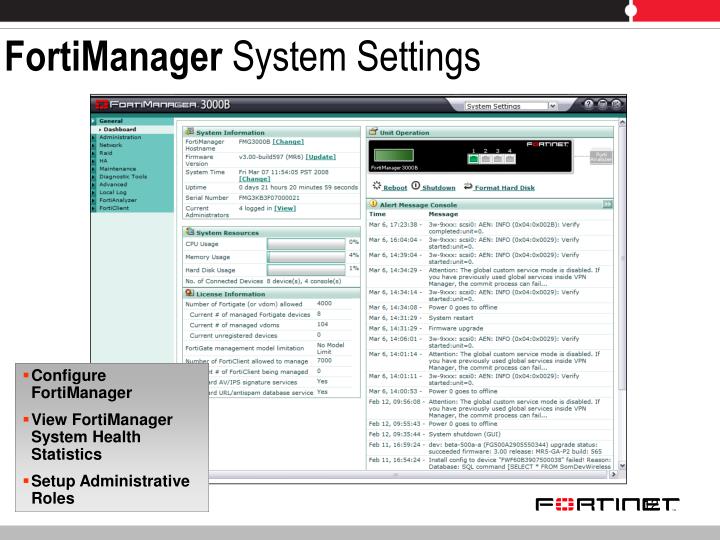Click the 'Firmware upgrade' alert message
Viewport: 720px width, 540px height.
tap(456, 328)
